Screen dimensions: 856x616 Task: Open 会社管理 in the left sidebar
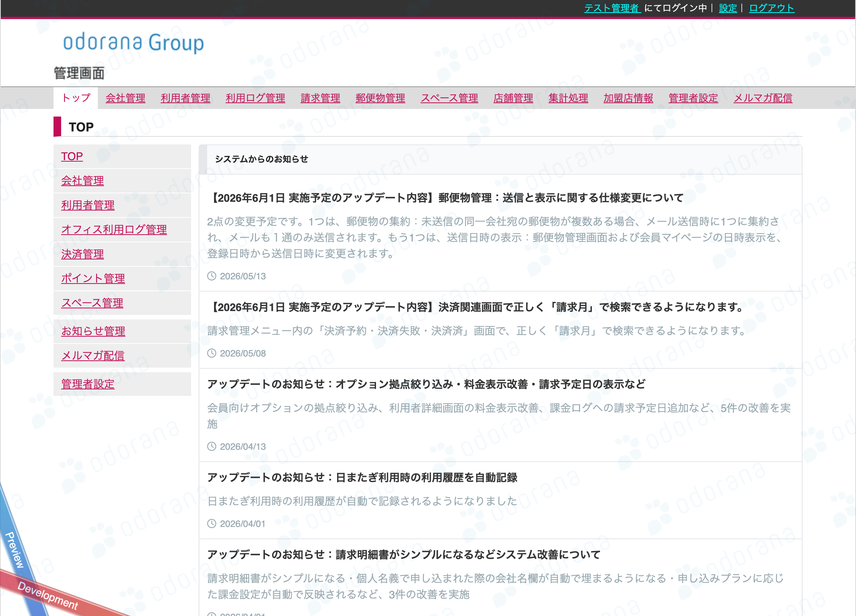tap(83, 181)
